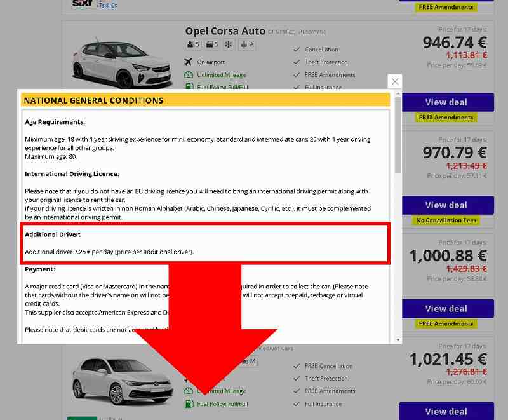Click the 'Additional driver 7.26 € per day' text
508x420 pixels.
tap(109, 252)
